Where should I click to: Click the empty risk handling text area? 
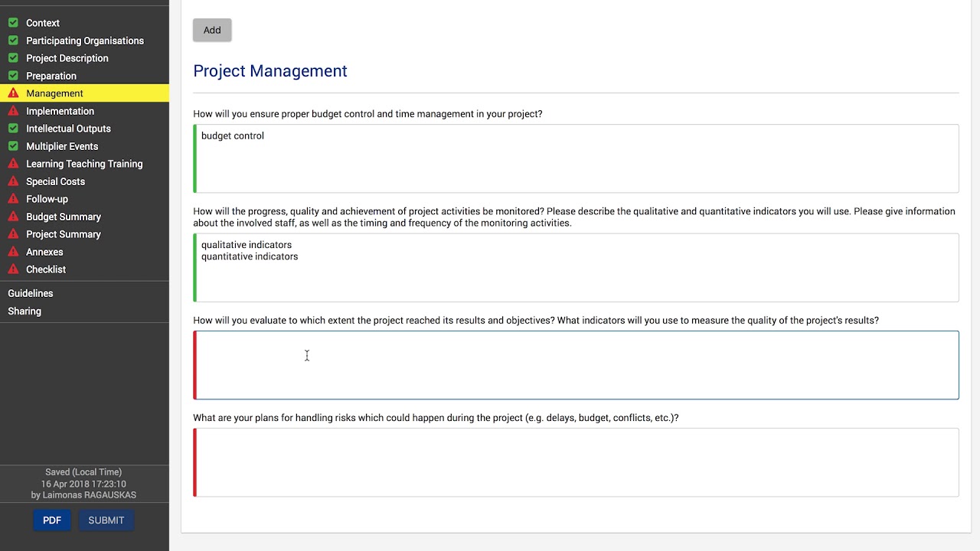click(576, 462)
